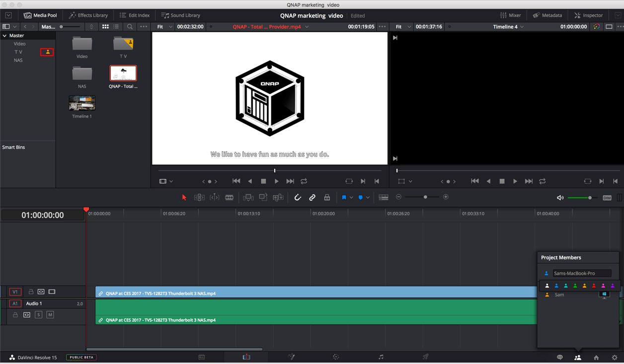
Task: Disable the V1 video track monitor
Action: coord(52,292)
